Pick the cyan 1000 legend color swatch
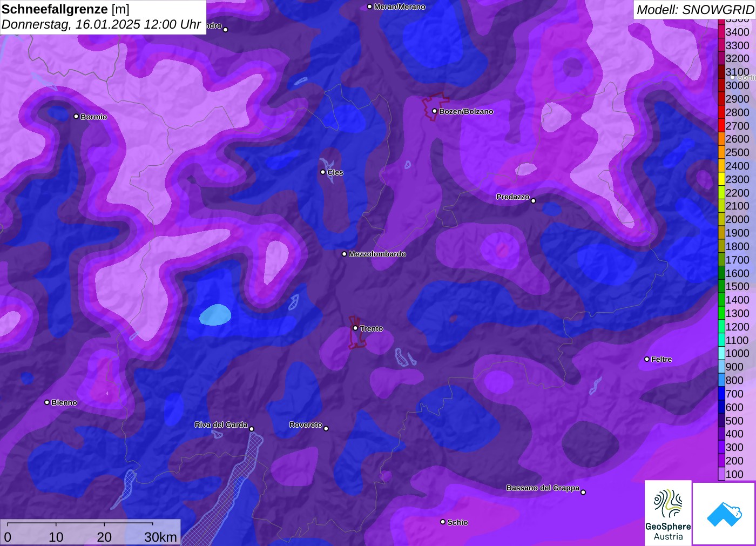Screen dimensions: 756x546 pyautogui.click(x=721, y=353)
